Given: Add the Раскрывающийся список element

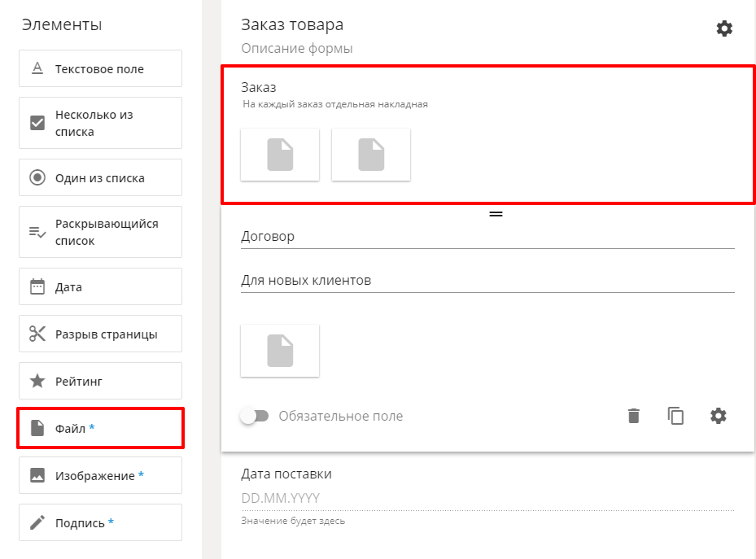Looking at the screenshot, I should (100, 232).
